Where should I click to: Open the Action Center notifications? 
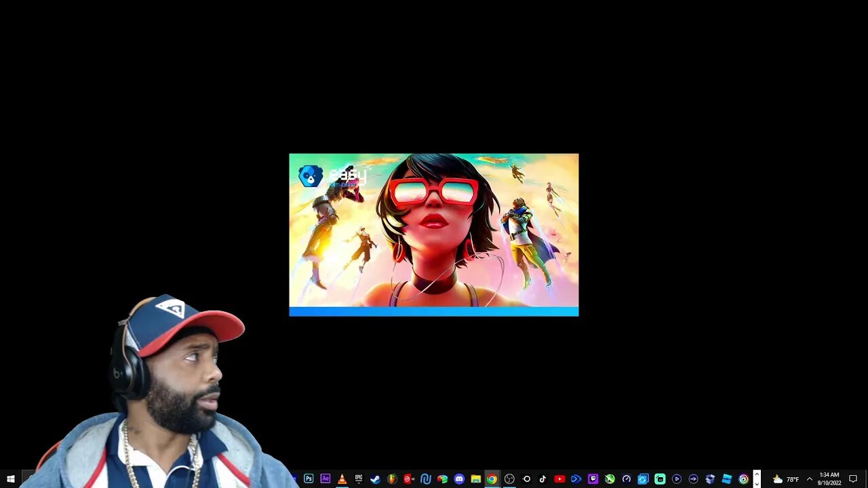(853, 479)
